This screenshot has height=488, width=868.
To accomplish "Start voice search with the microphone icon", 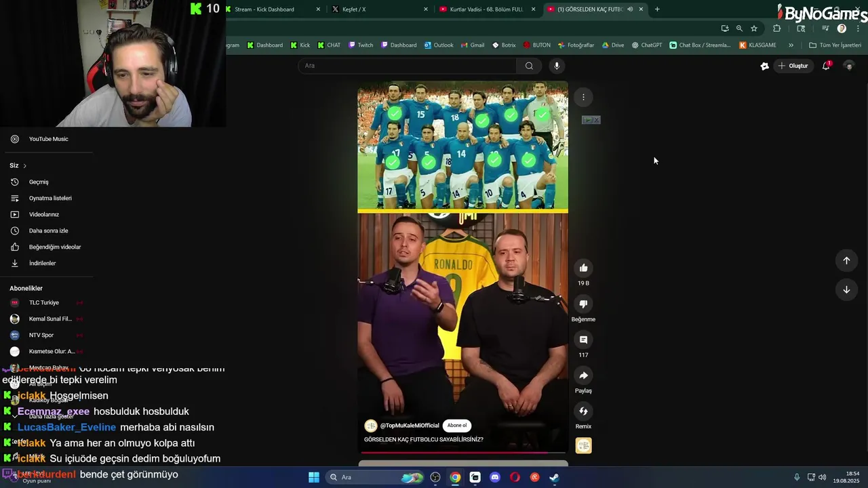I will pyautogui.click(x=557, y=66).
